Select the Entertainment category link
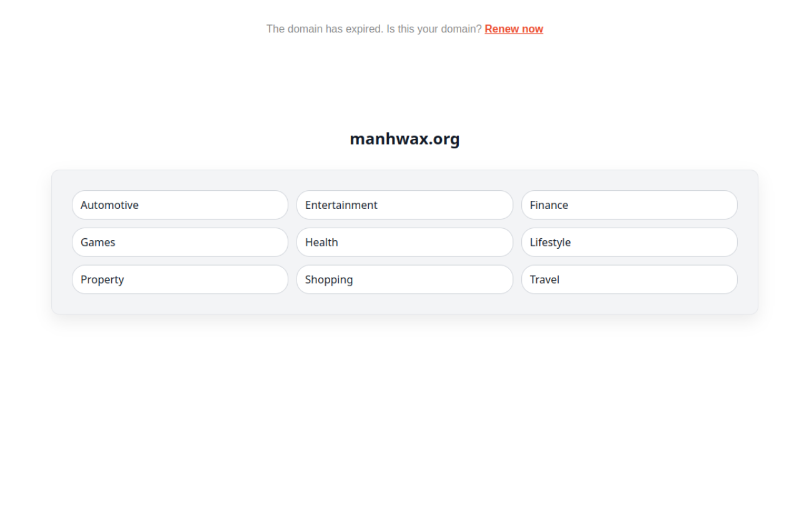The image size is (799, 532). tap(404, 205)
